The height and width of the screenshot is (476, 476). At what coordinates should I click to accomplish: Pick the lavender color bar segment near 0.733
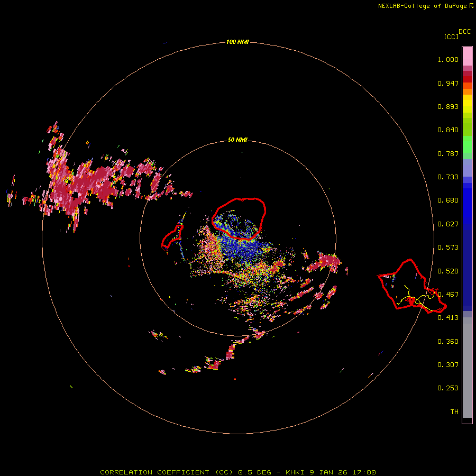pos(467,168)
